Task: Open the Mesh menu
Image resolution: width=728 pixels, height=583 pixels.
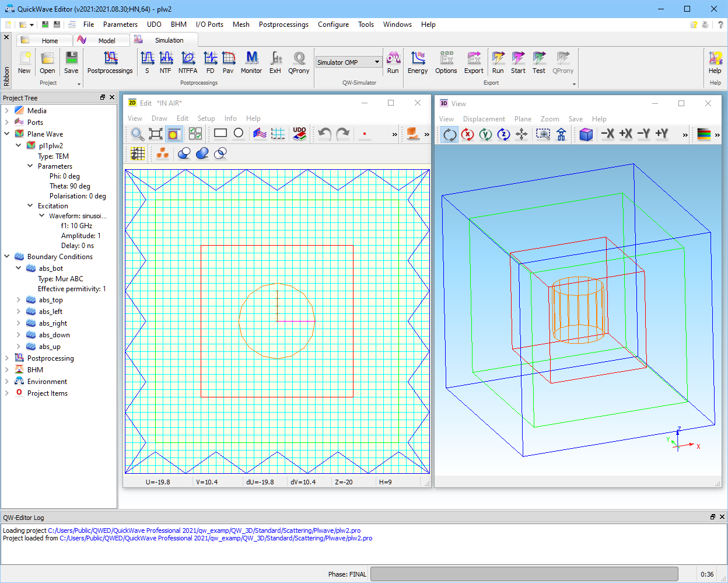Action: click(x=241, y=25)
